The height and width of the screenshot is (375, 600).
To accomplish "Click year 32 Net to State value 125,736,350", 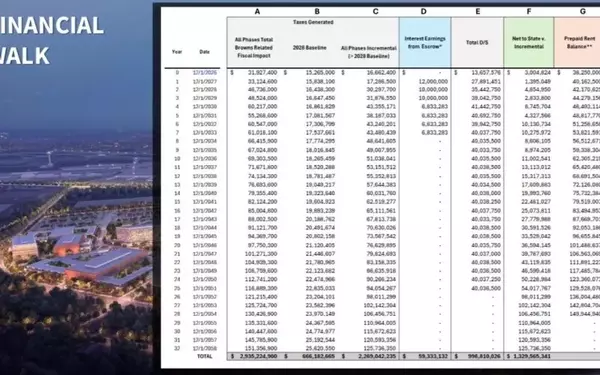I will (535, 348).
